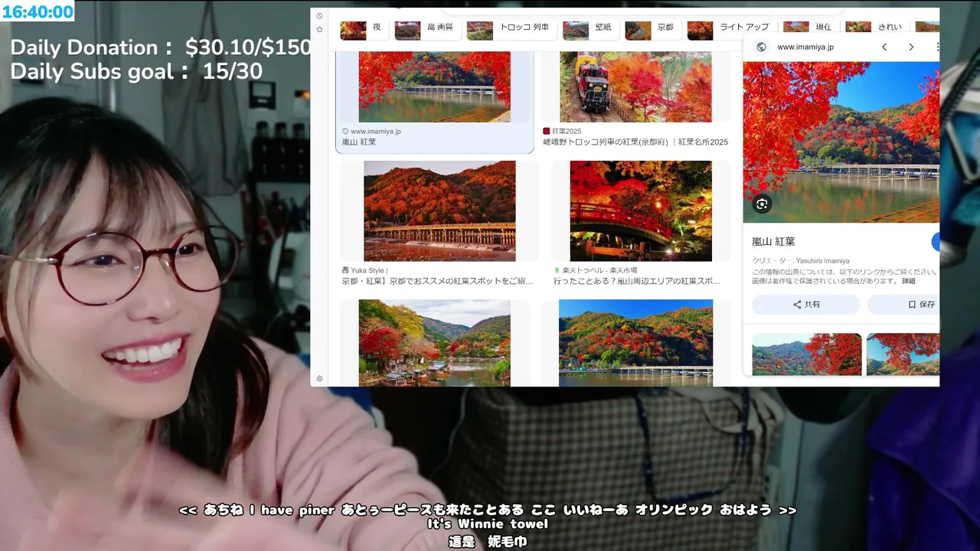Viewport: 980px width, 551px height.
Task: Click the Yasuhiro Imamiya creator text
Action: point(823,261)
